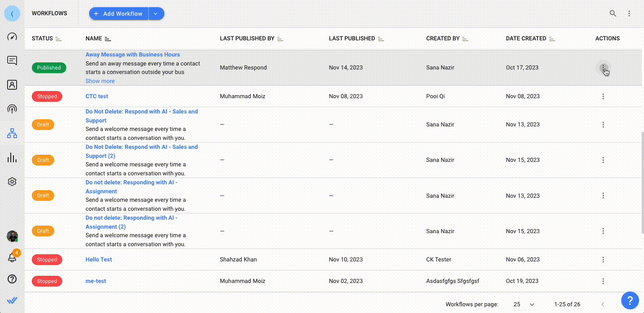Open the Dashboard speedometer icon in sidebar
Image resolution: width=644 pixels, height=313 pixels.
[12, 37]
